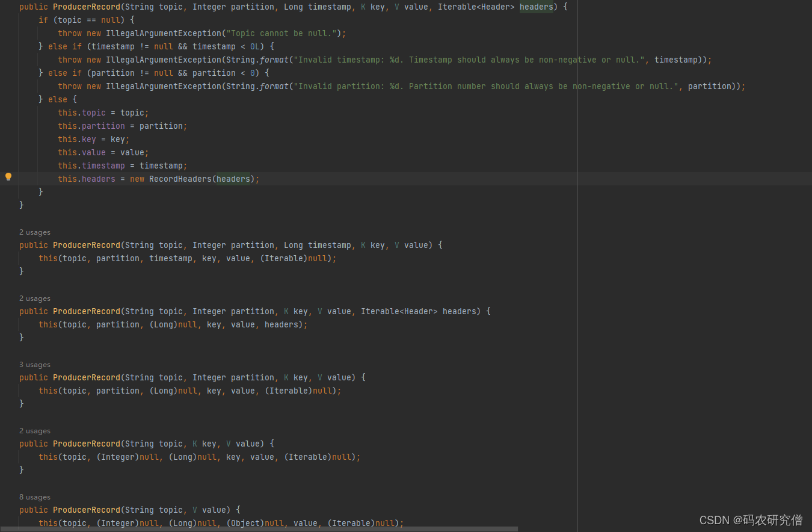Click 'this.topic = topic;' line
812x532 pixels.
[103, 113]
